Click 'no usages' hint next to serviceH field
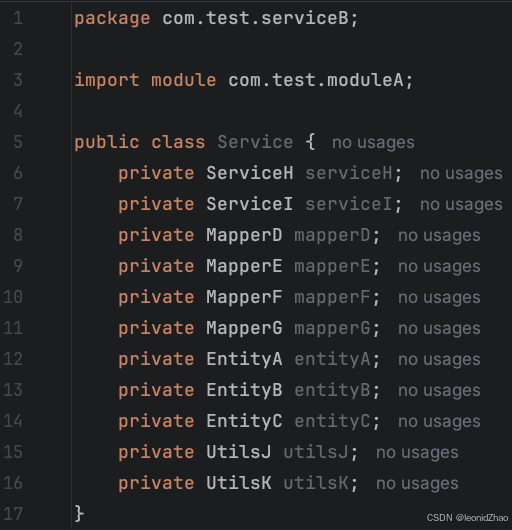 [x=461, y=173]
